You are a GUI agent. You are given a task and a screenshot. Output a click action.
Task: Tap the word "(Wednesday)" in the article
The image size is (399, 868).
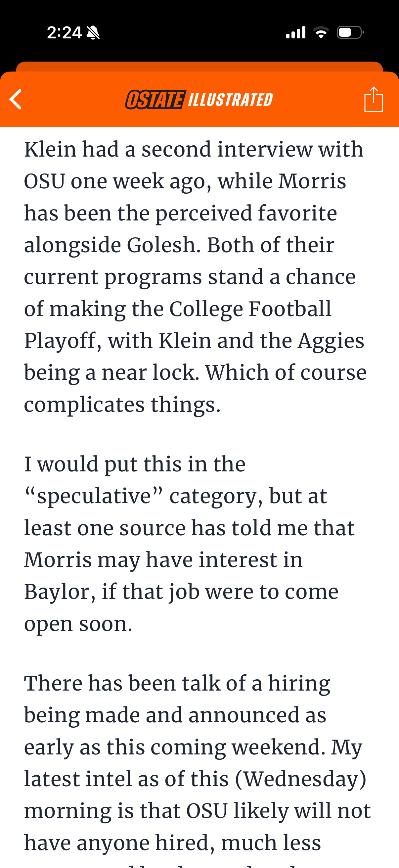300,779
